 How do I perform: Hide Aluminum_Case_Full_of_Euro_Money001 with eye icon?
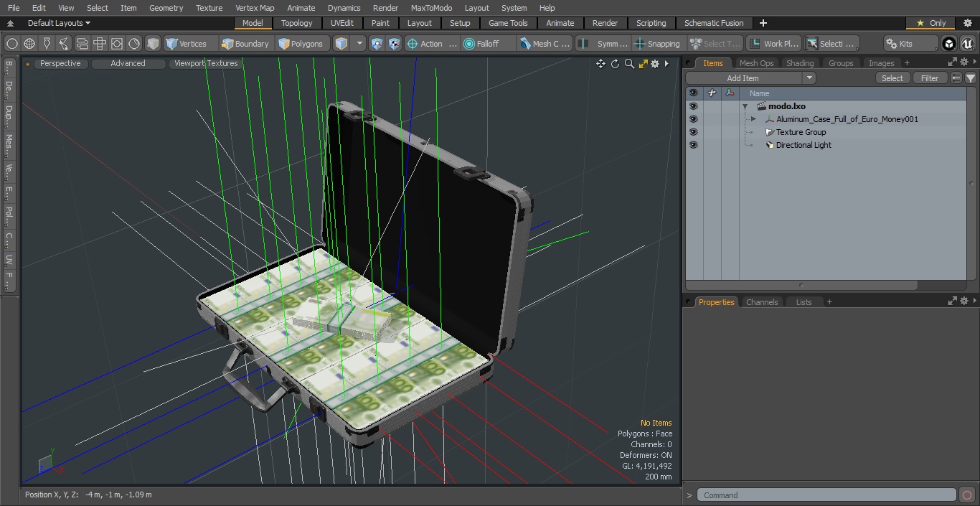pos(693,119)
